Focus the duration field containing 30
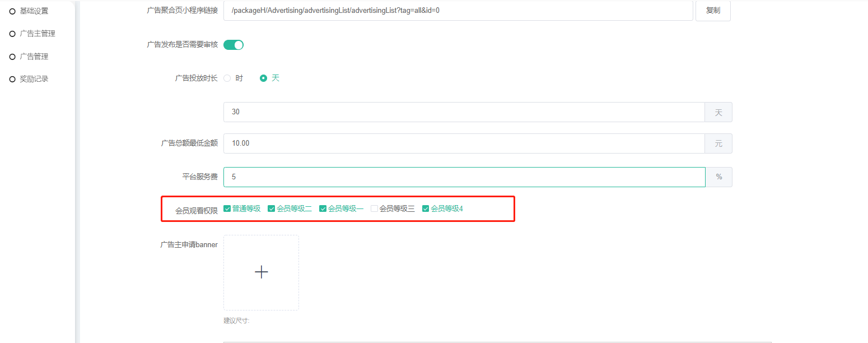Screen dimensions: 868x343 (x=463, y=112)
